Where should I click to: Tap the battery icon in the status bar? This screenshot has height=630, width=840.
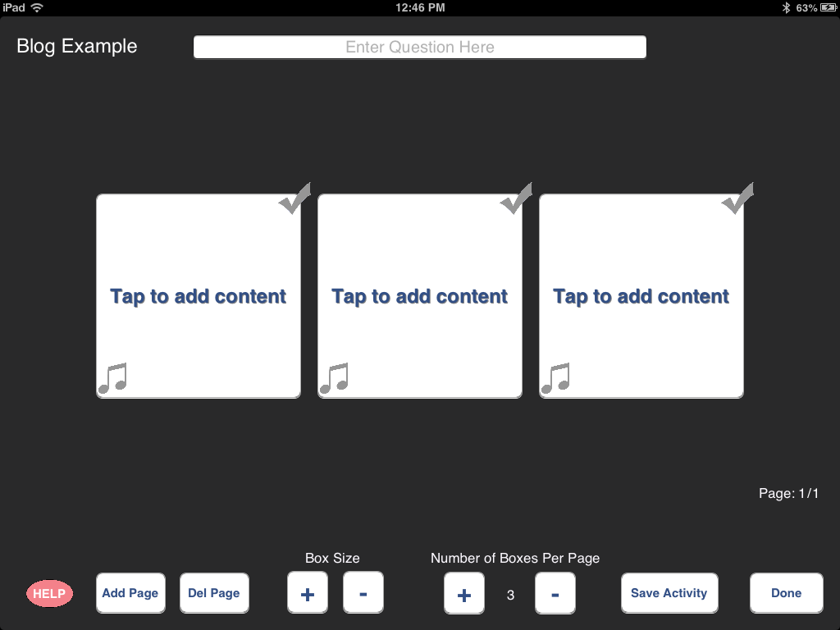(x=829, y=7)
